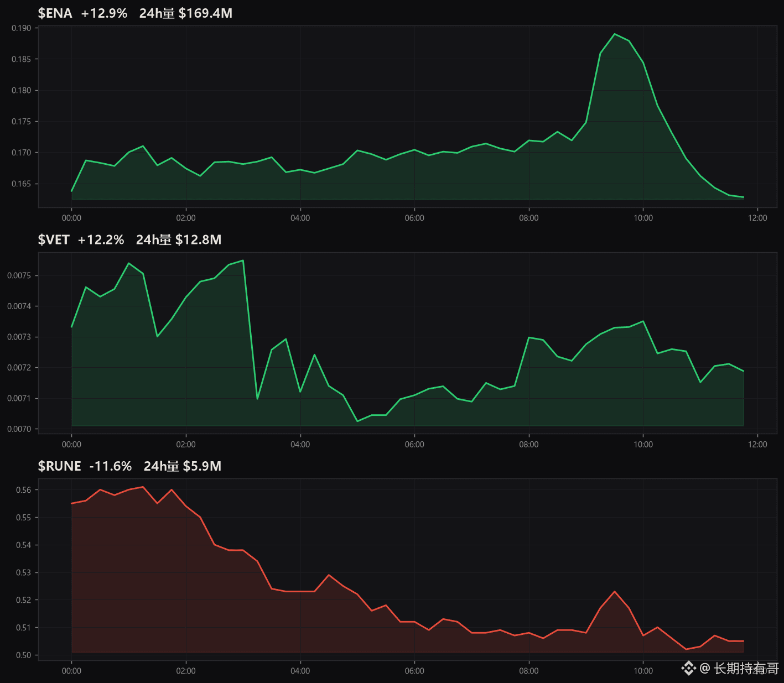Click the $ENA chart title

[x=55, y=13]
